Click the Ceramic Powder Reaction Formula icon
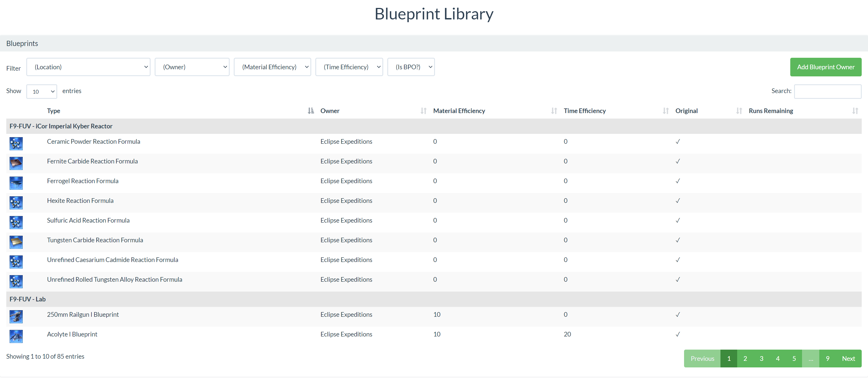The image size is (868, 380). pos(16,143)
